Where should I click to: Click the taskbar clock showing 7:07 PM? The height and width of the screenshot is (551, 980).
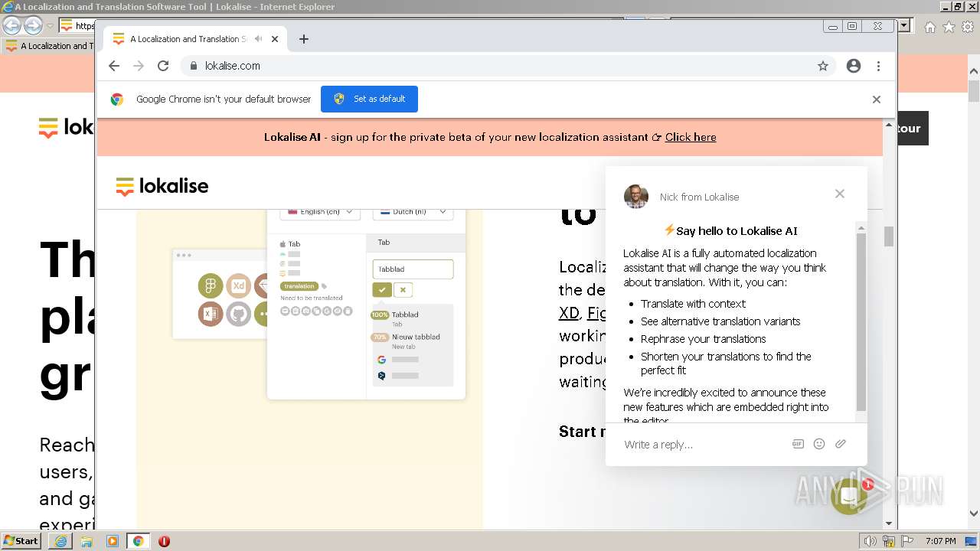[941, 541]
